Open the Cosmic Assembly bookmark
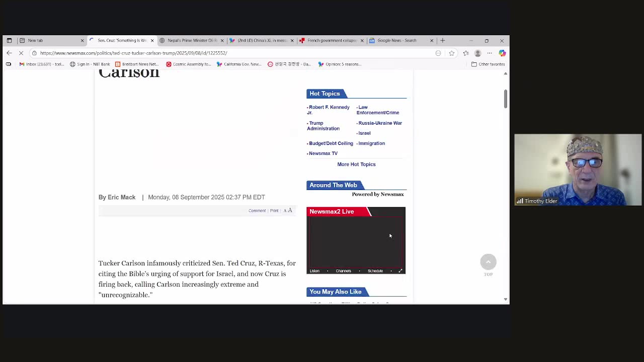This screenshot has height=362, width=644. coord(189,64)
